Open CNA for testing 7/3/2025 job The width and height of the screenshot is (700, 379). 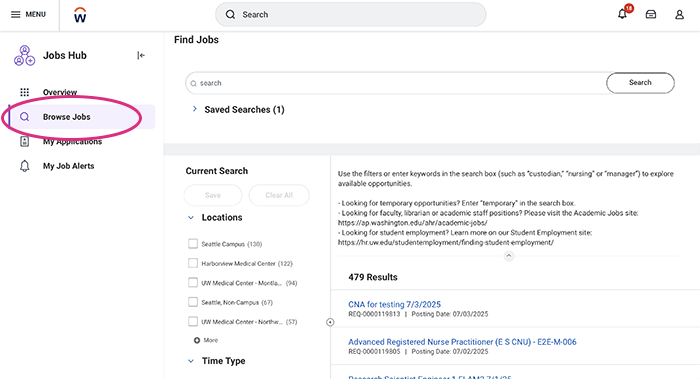tap(394, 304)
